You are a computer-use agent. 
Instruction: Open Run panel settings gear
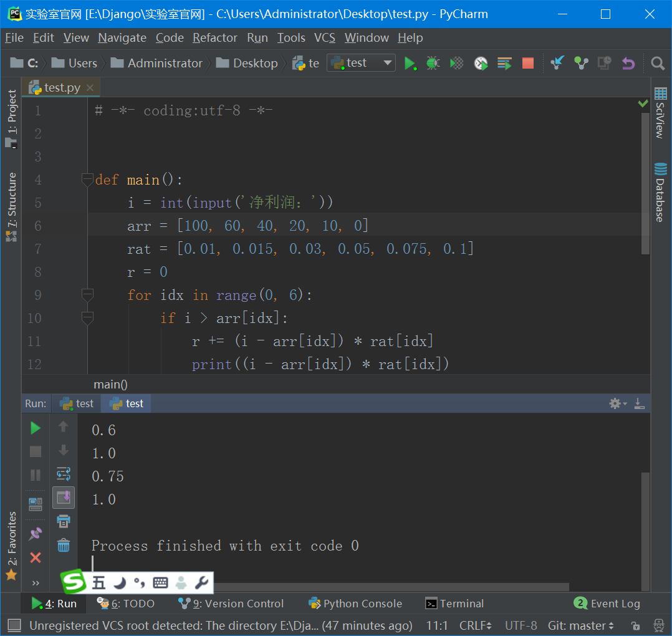617,403
